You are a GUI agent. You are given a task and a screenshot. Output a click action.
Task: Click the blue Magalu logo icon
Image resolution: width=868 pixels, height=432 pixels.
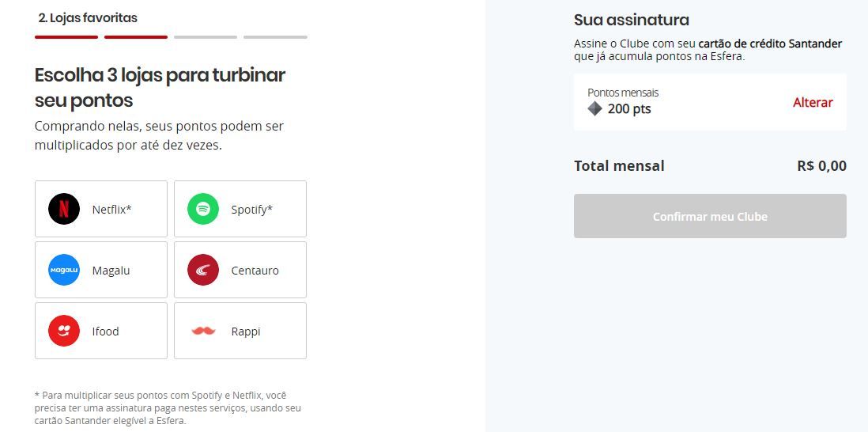coord(64,270)
